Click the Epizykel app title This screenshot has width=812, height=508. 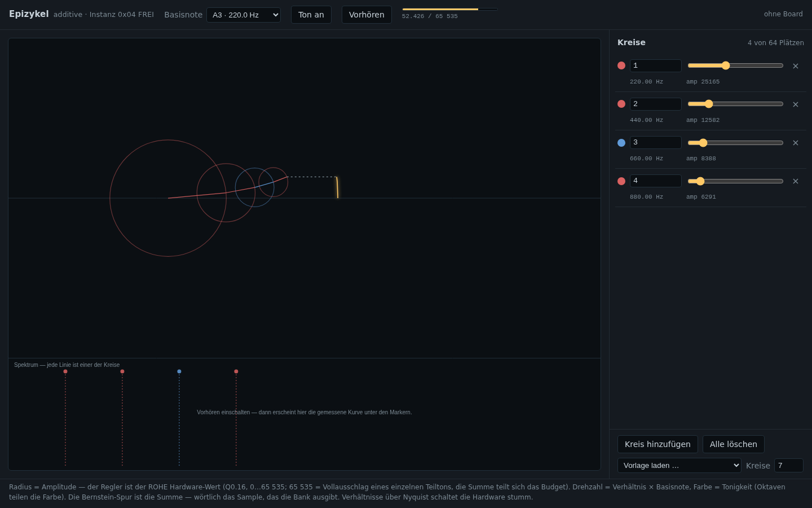point(29,14)
